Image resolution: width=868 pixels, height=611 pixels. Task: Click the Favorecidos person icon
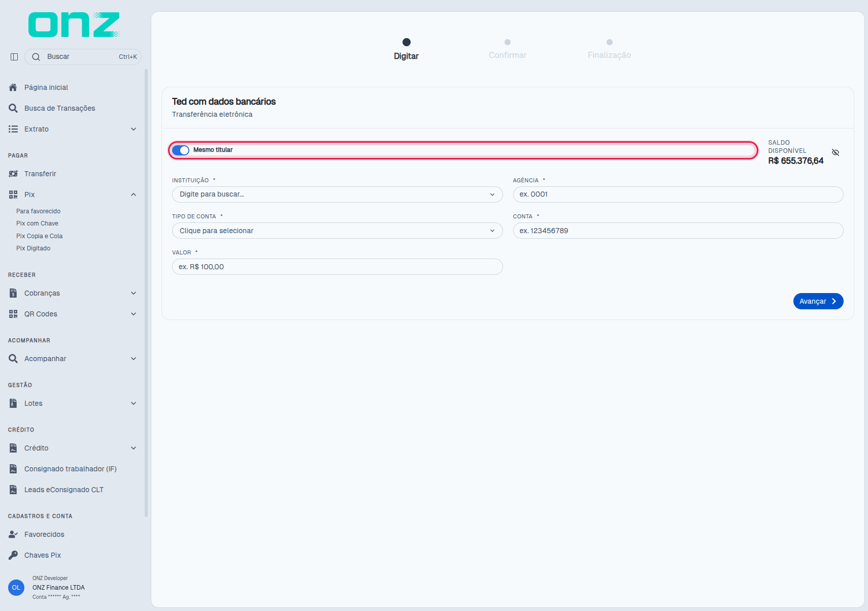(x=13, y=534)
